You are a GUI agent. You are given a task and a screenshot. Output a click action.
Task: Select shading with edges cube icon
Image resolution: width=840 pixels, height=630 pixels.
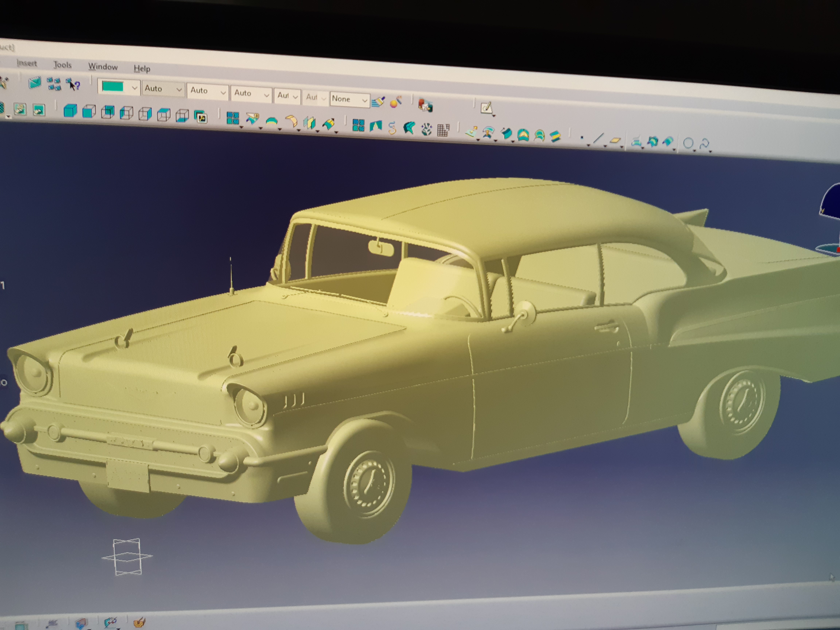[89, 112]
